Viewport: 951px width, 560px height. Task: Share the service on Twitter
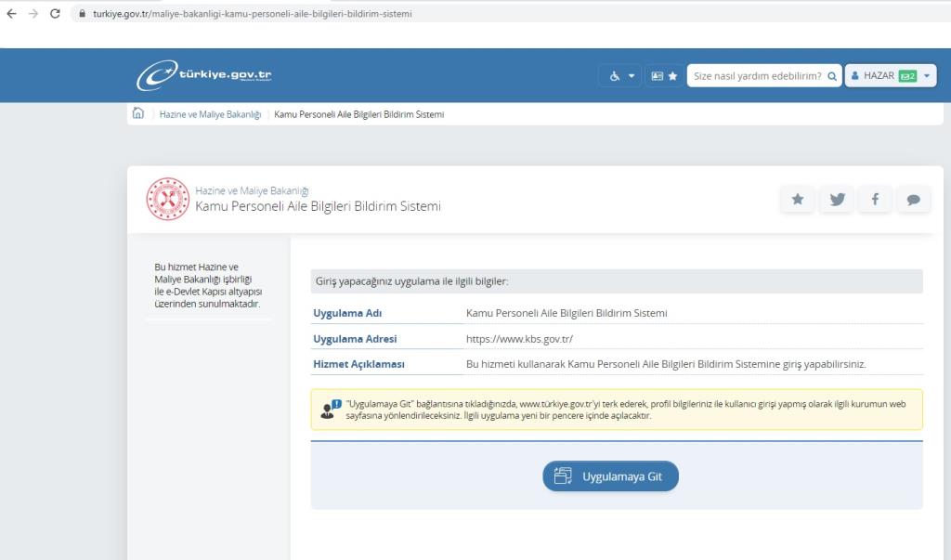click(837, 199)
